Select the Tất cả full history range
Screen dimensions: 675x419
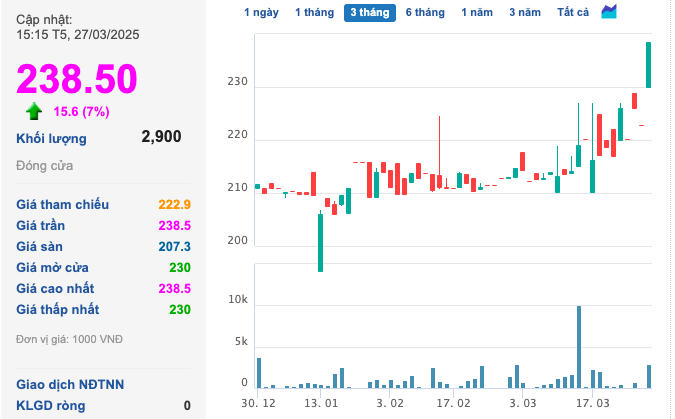[573, 12]
